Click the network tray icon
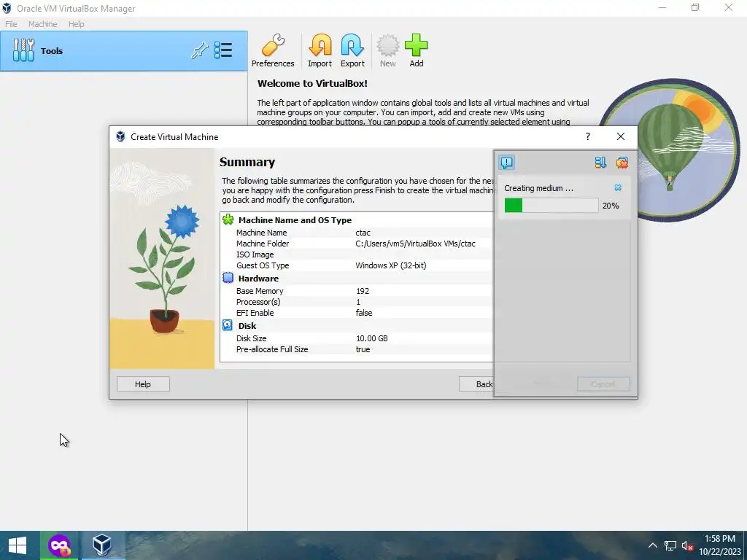This screenshot has height=560, width=747. click(x=670, y=545)
